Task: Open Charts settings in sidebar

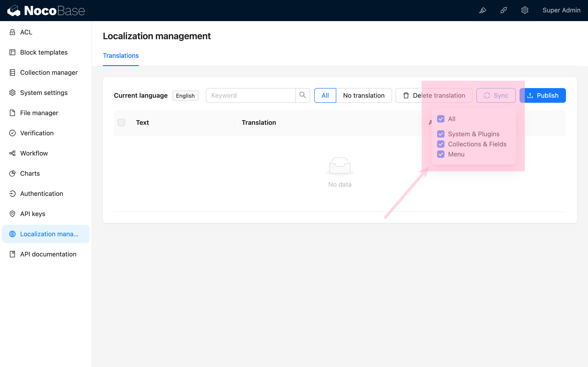Action: [x=30, y=173]
